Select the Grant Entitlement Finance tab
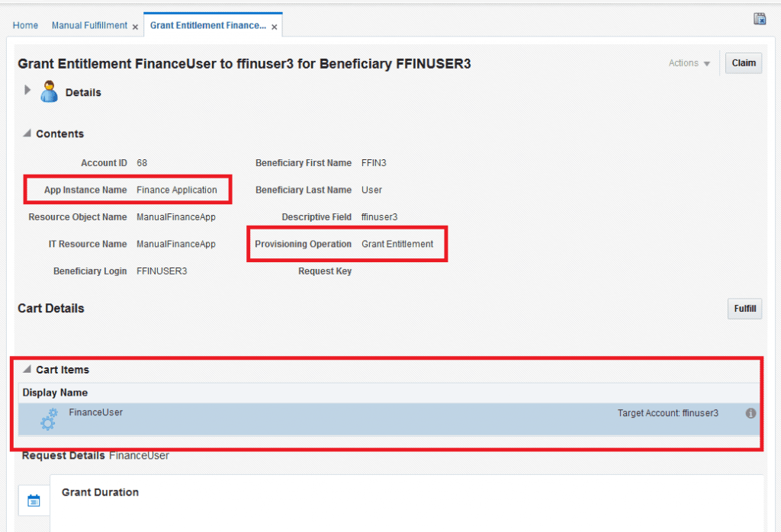This screenshot has width=781, height=532. point(207,25)
